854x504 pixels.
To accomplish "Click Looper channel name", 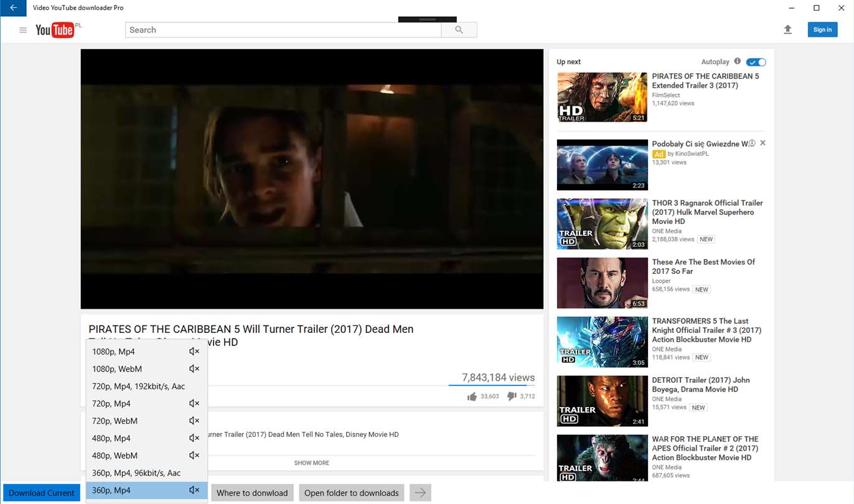I will tap(661, 281).
